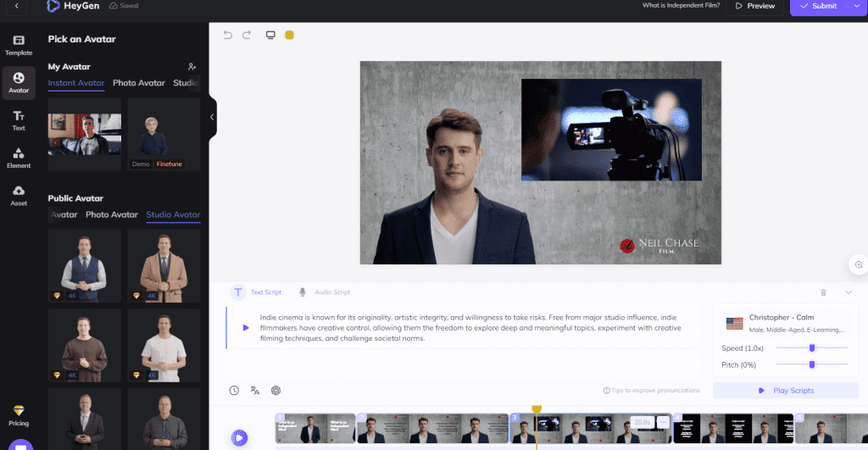Open the Element panel

(19, 158)
